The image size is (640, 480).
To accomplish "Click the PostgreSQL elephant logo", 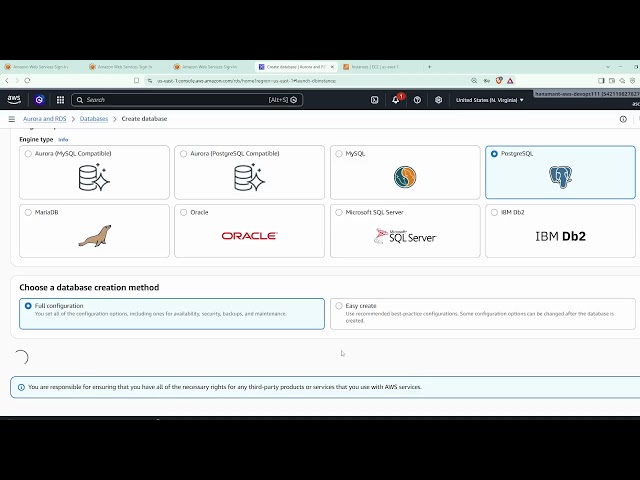I will [560, 177].
